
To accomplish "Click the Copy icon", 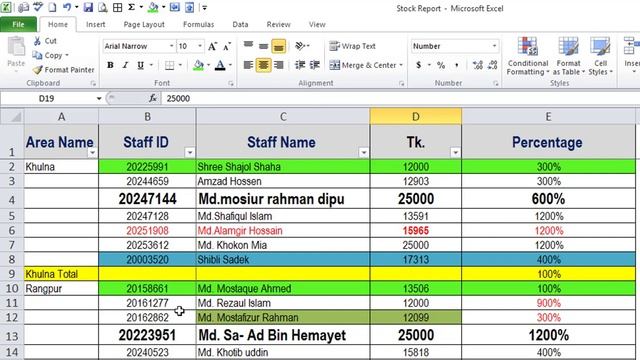I will coord(37,55).
